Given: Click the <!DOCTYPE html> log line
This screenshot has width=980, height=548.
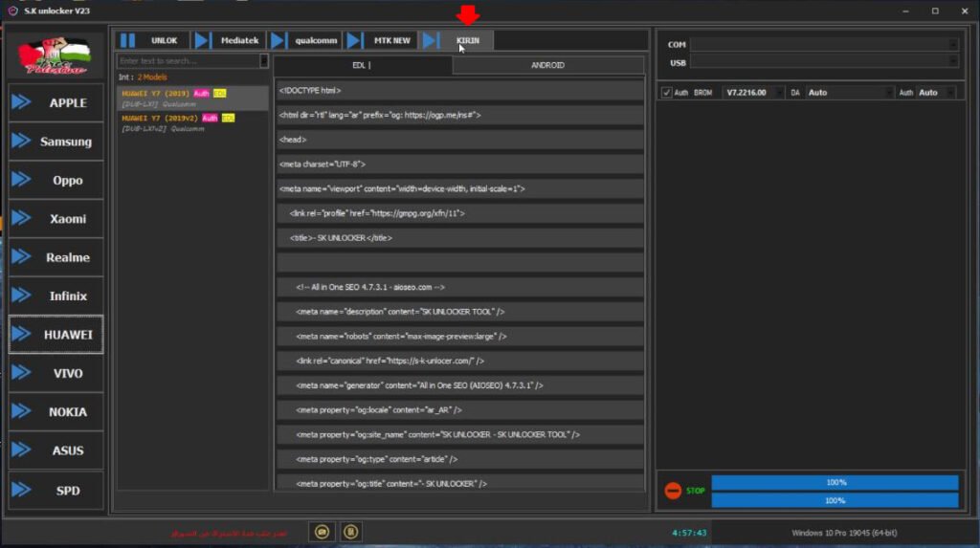Looking at the screenshot, I should (x=460, y=91).
